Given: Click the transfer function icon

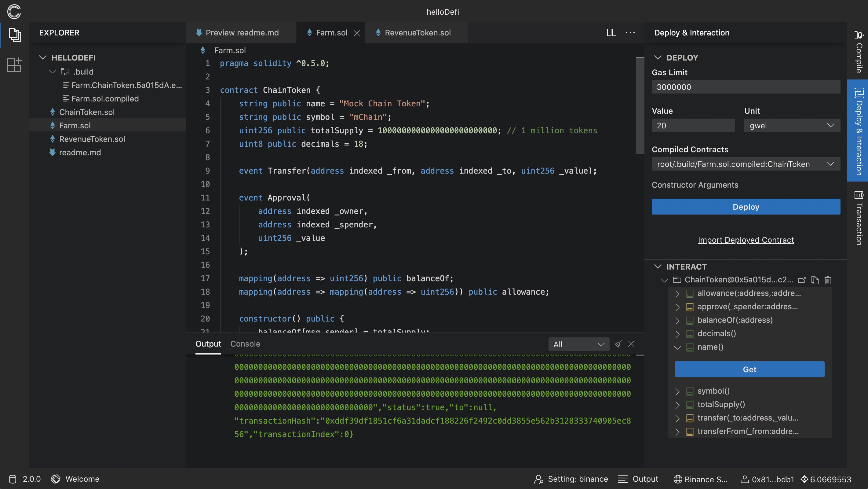Looking at the screenshot, I should click(690, 418).
